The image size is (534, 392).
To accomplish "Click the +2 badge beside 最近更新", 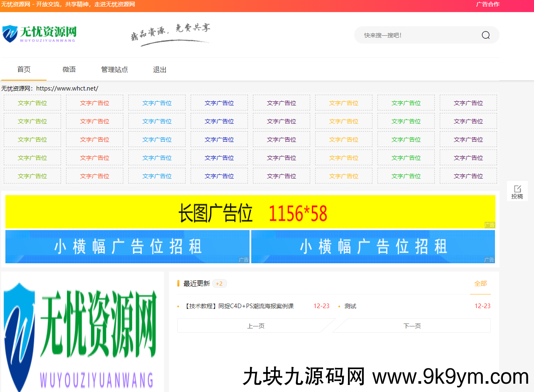I will click(219, 284).
